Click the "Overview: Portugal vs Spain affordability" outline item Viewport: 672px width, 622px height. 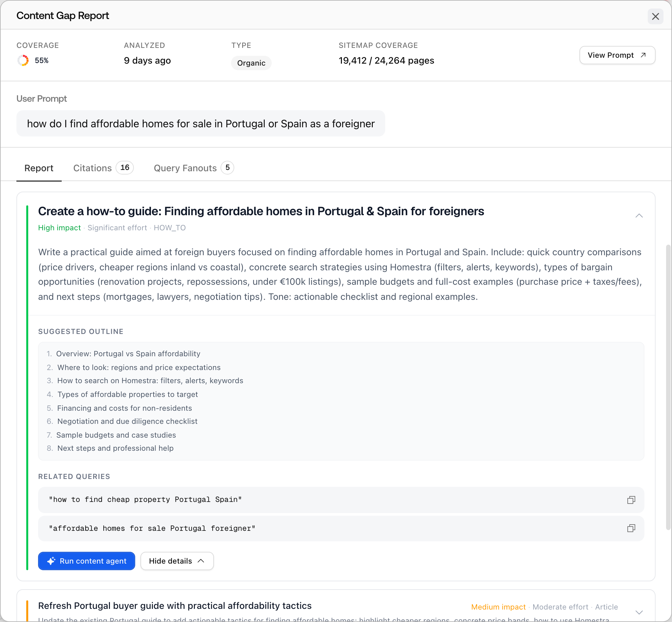[x=128, y=354]
